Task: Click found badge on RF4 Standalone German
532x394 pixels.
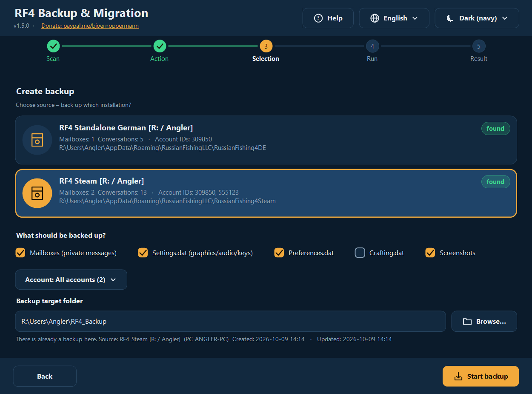Action: coord(496,129)
